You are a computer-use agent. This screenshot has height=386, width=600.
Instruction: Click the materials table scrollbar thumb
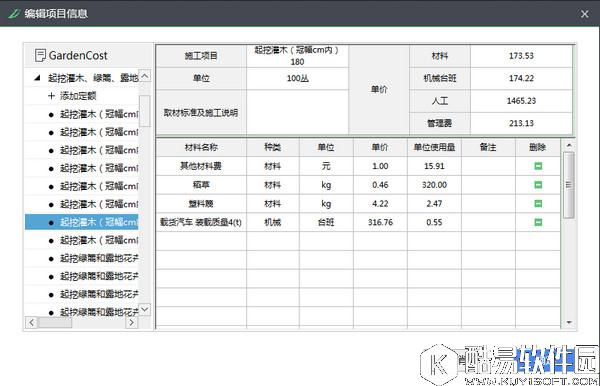pos(569,185)
